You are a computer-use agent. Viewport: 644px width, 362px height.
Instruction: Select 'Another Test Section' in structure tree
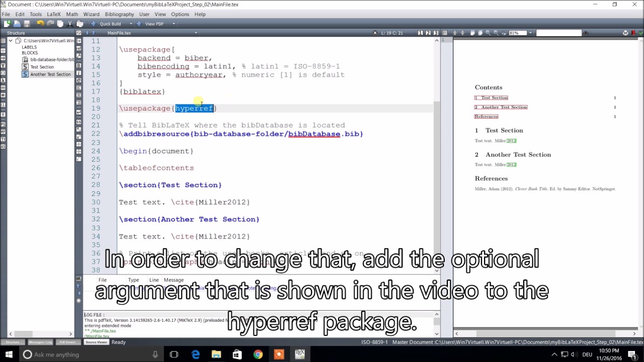click(x=50, y=74)
